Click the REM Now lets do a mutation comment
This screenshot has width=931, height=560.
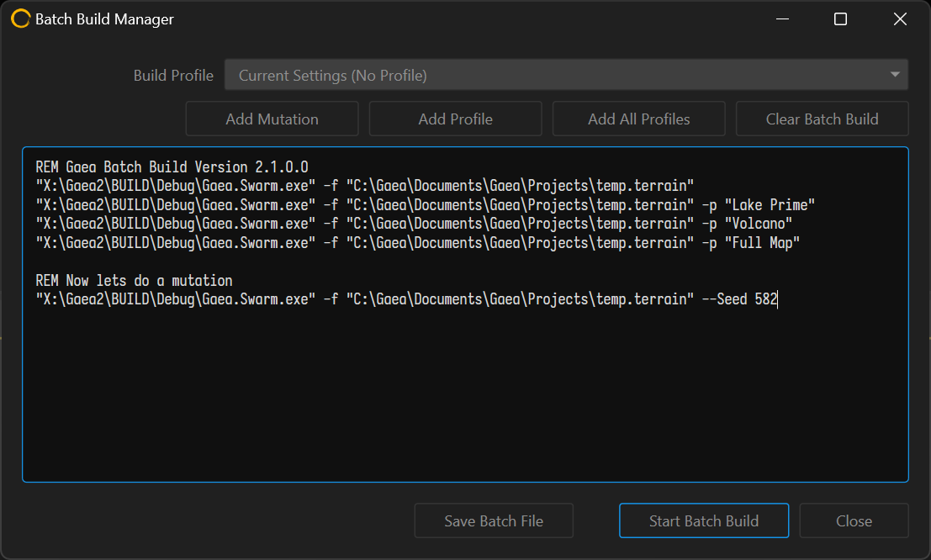[x=131, y=280]
